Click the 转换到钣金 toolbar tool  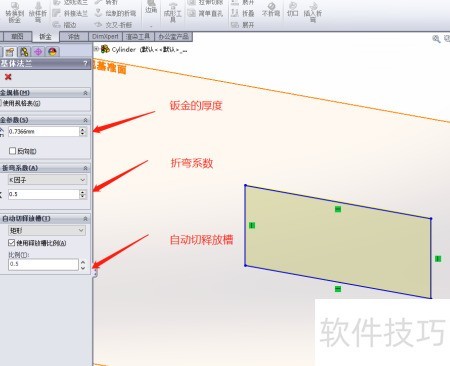coord(15,12)
